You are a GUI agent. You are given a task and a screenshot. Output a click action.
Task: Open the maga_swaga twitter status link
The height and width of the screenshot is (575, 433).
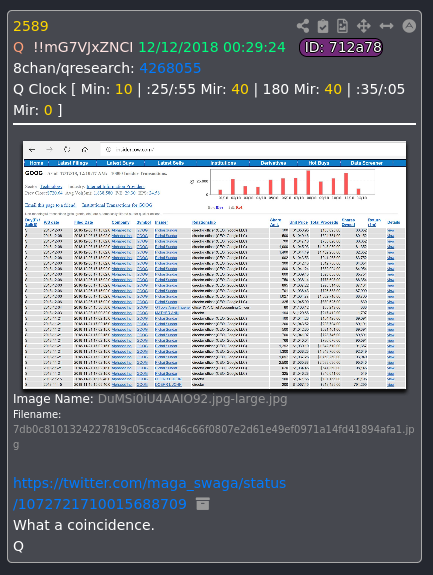point(150,494)
